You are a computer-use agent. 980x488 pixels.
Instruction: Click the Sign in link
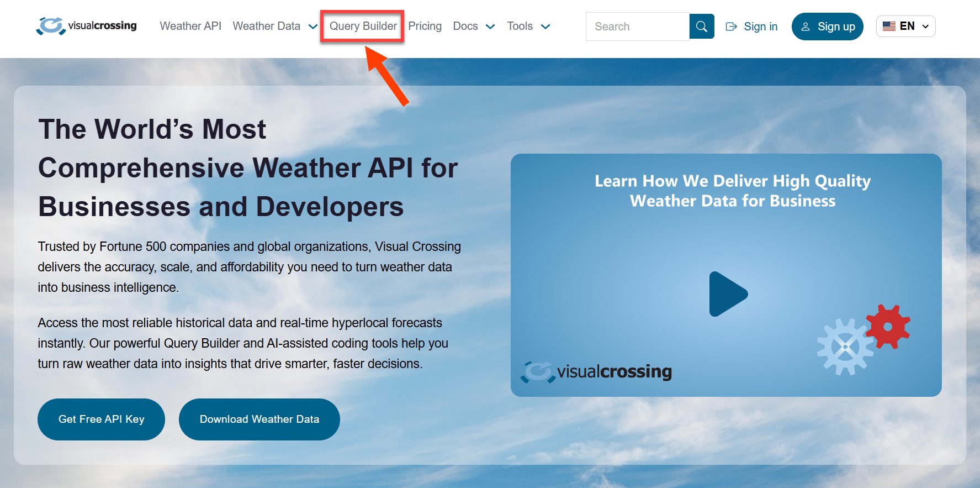click(760, 27)
